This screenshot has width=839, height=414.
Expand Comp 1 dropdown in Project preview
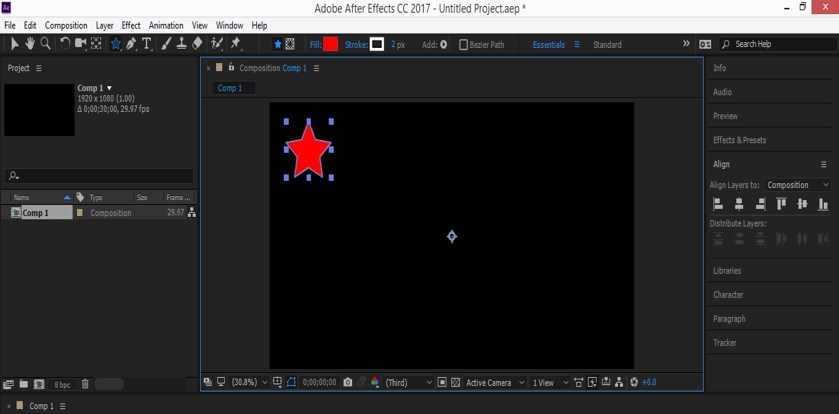click(x=110, y=88)
